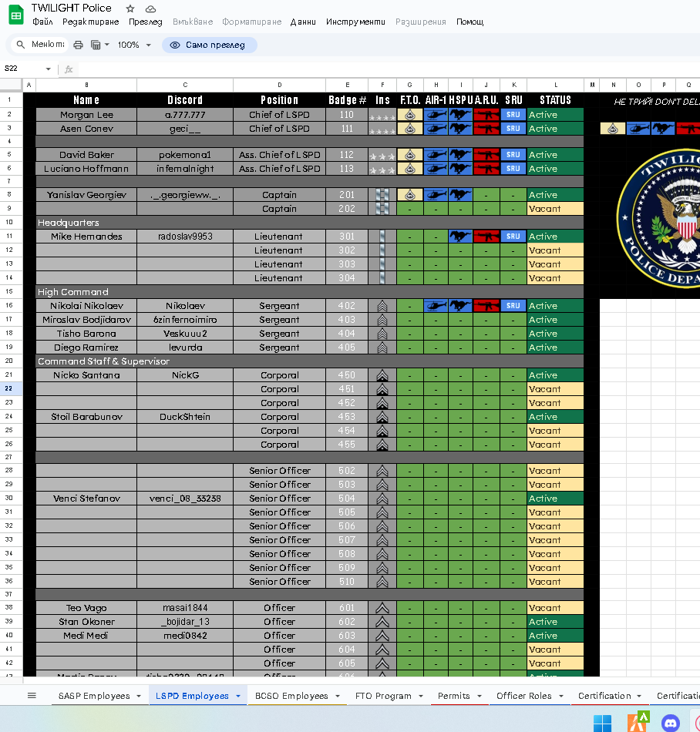The height and width of the screenshot is (732, 700).
Task: Click Yanislav Georgiev's captain insignia icon
Action: pyautogui.click(x=382, y=195)
